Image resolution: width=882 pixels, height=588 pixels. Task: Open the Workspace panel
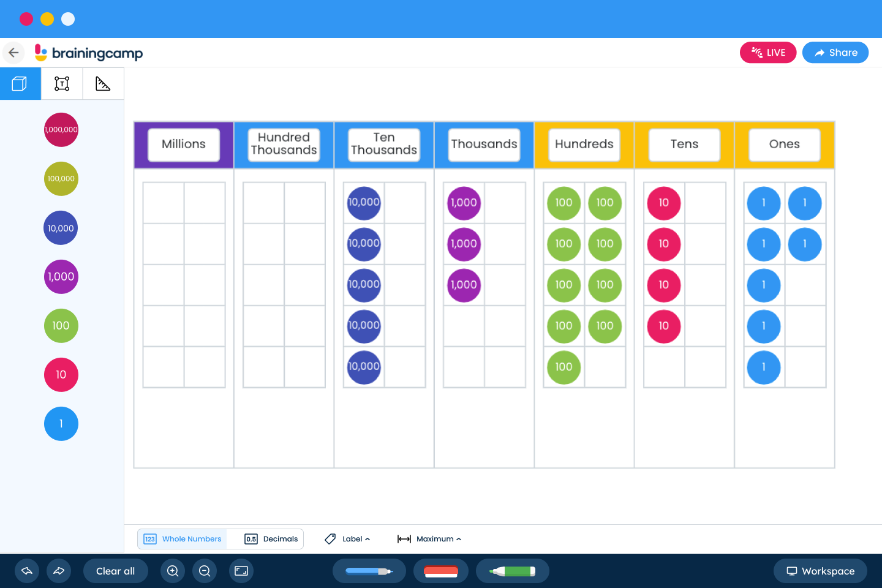[x=820, y=571]
